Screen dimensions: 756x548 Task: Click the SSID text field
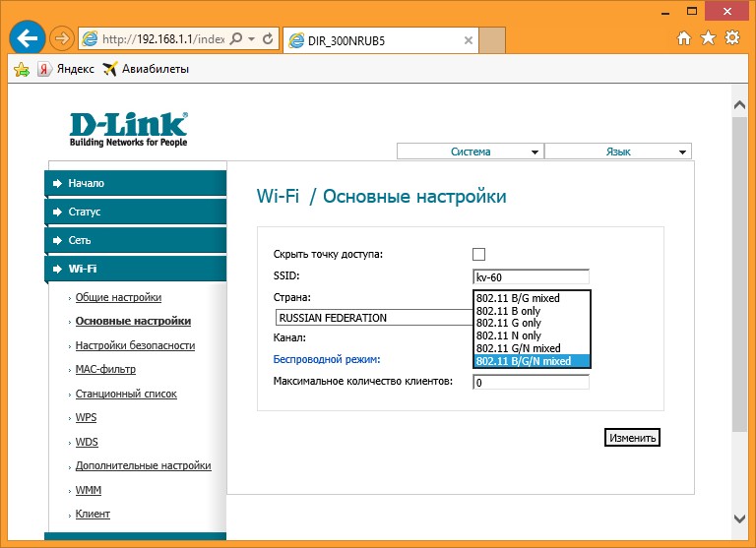click(x=531, y=276)
